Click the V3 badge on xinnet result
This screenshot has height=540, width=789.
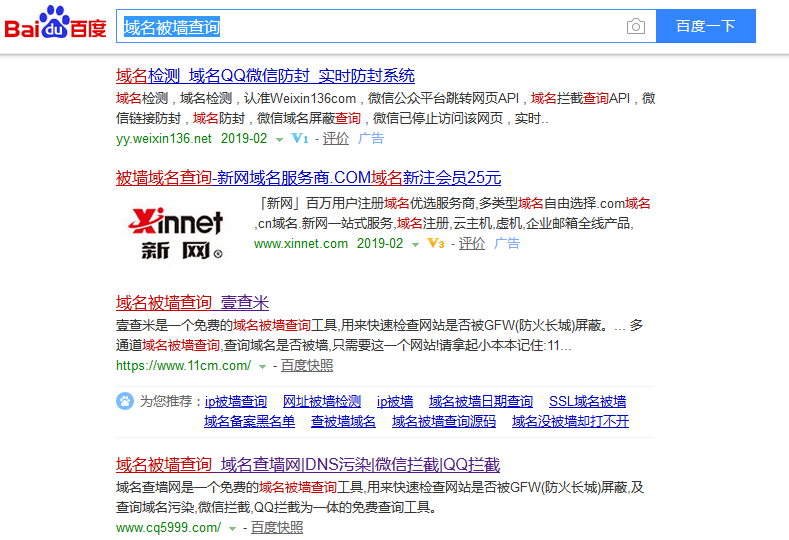[435, 243]
